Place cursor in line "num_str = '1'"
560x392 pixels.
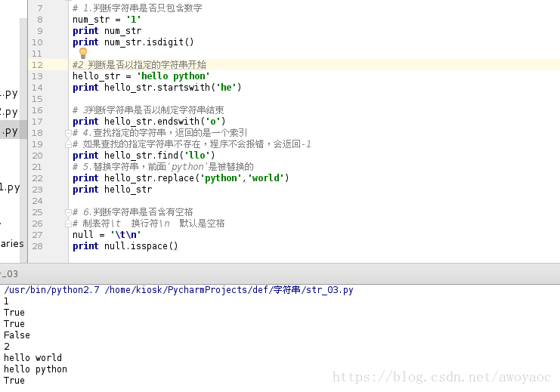coord(107,20)
